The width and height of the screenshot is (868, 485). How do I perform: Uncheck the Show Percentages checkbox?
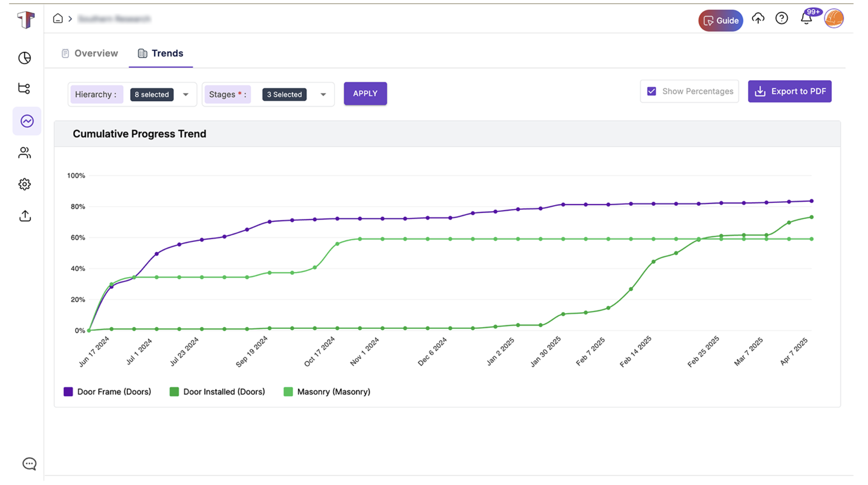(652, 91)
